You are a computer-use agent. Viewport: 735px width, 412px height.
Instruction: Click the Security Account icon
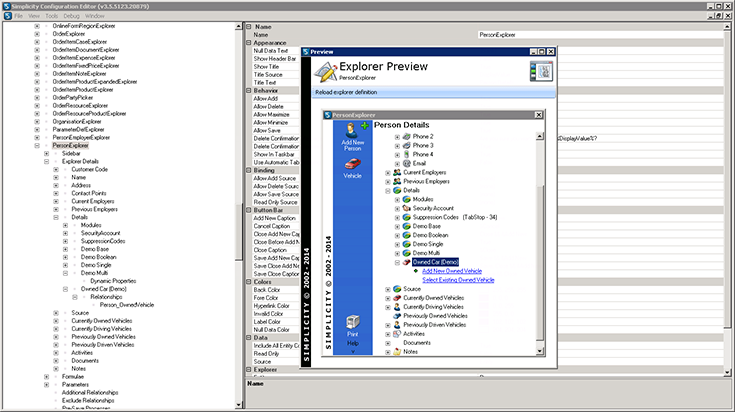pos(406,208)
